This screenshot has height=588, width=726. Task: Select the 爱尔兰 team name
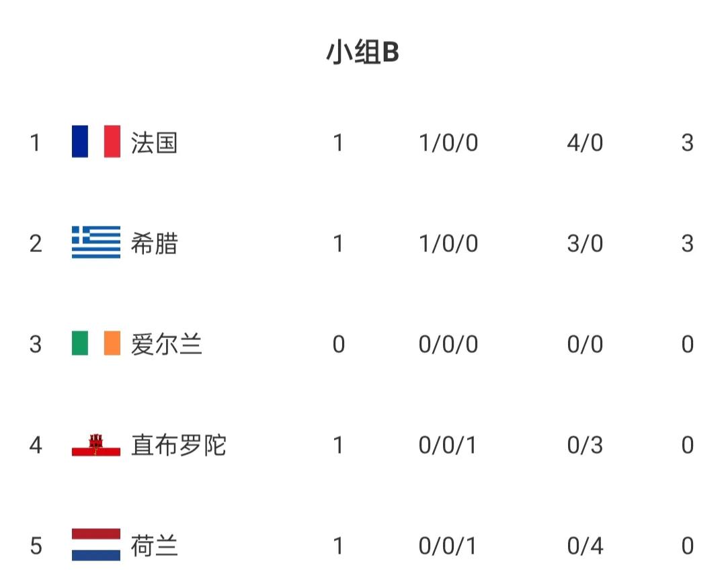[x=166, y=344]
